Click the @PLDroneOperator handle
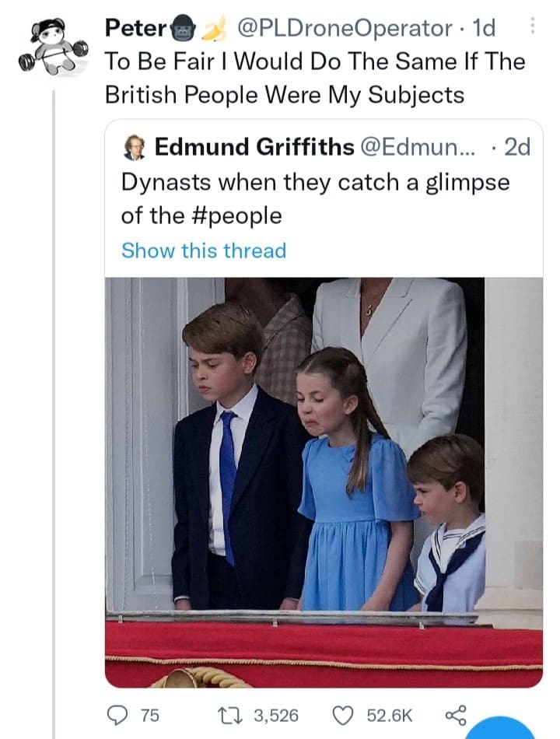 click(342, 29)
